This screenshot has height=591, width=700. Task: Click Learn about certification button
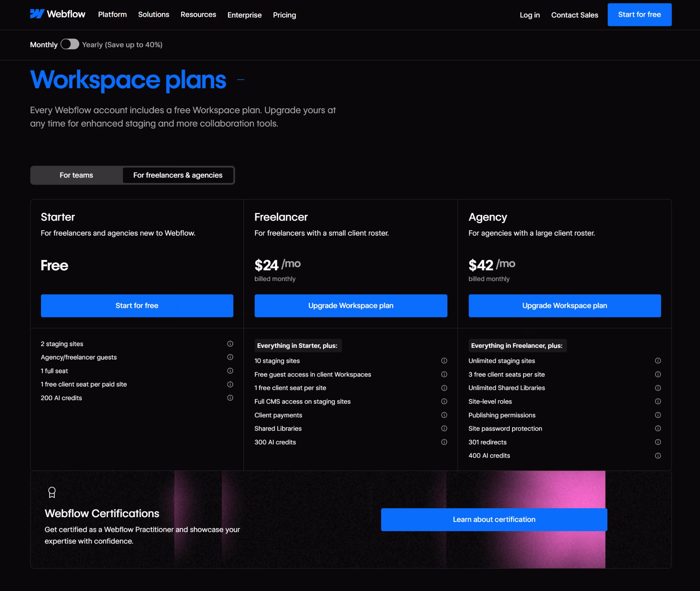494,520
